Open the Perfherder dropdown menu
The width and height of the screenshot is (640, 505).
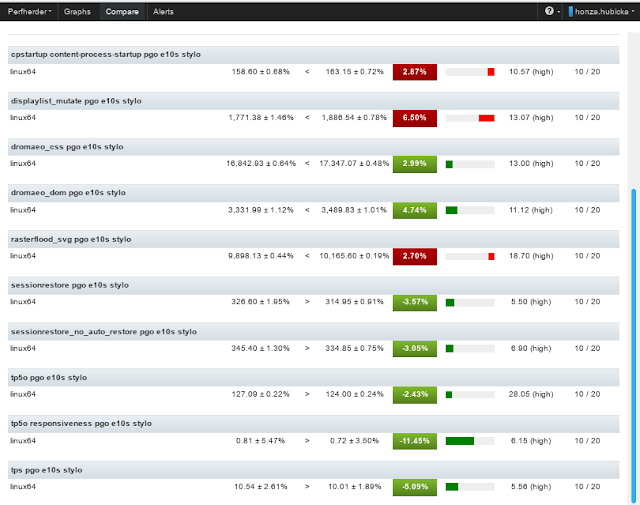[x=29, y=11]
